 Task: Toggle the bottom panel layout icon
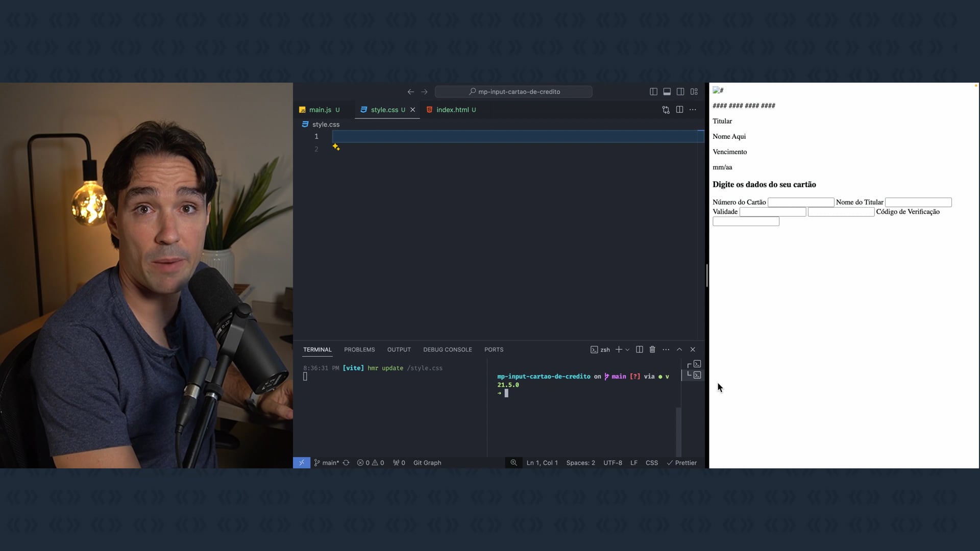click(667, 92)
